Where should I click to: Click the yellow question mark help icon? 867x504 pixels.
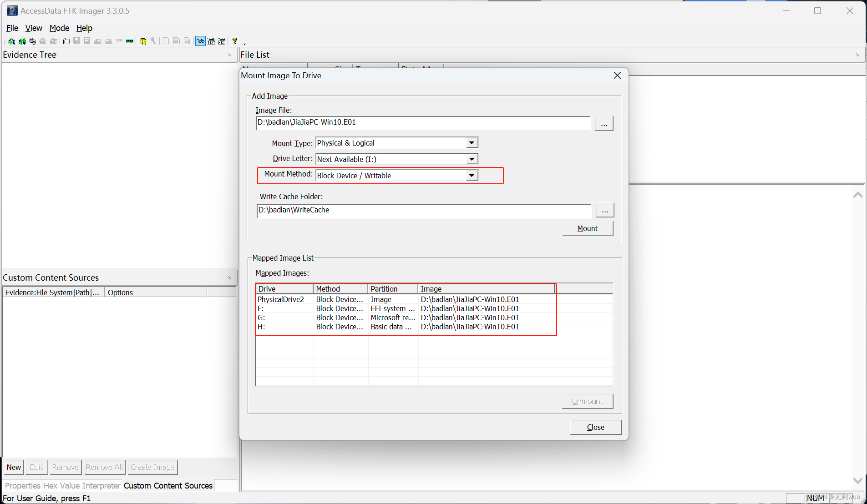(235, 41)
